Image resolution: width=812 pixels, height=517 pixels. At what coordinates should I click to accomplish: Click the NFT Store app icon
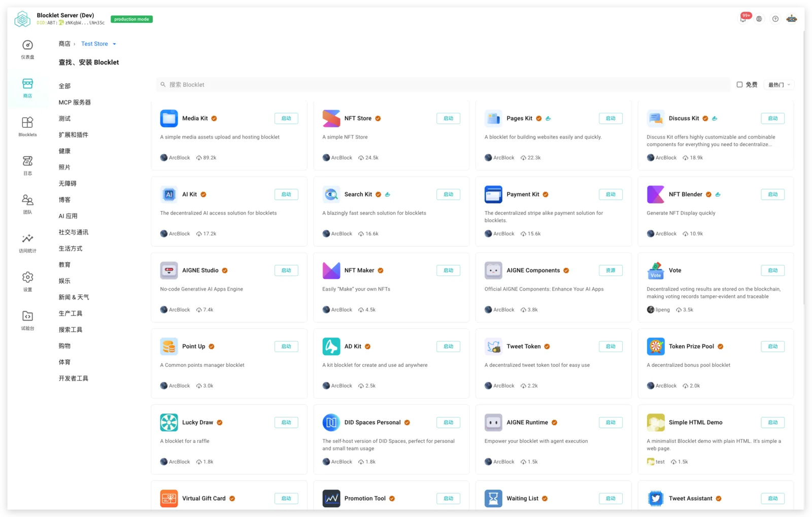point(331,118)
